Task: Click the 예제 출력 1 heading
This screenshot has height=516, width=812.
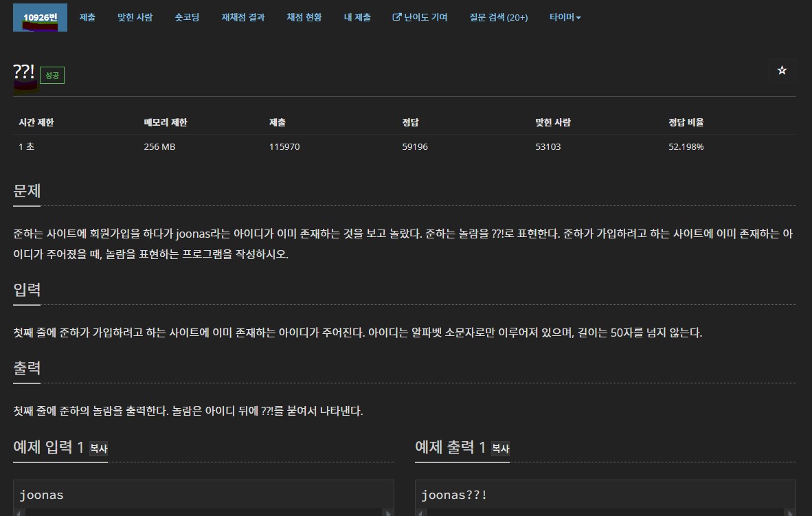Action: click(x=450, y=447)
